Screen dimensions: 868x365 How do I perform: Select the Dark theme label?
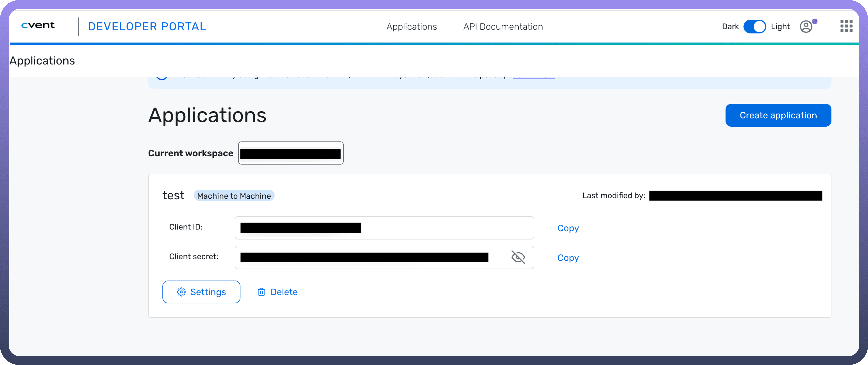[730, 26]
